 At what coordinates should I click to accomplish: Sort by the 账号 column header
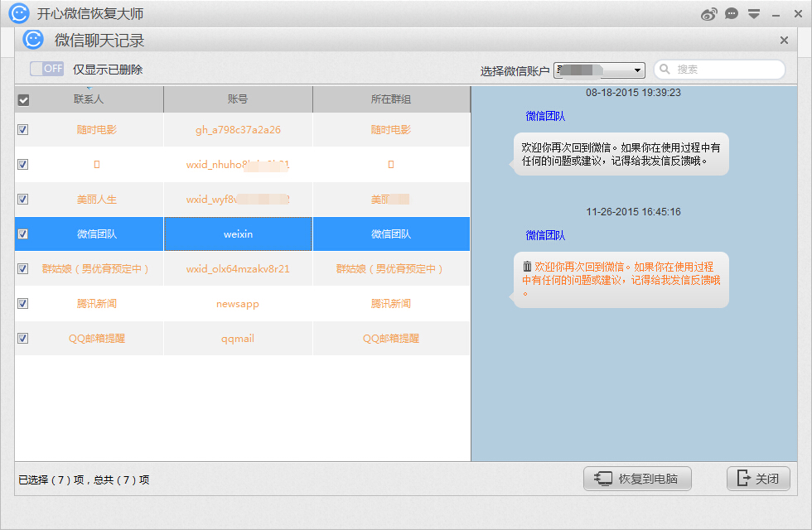[x=238, y=99]
